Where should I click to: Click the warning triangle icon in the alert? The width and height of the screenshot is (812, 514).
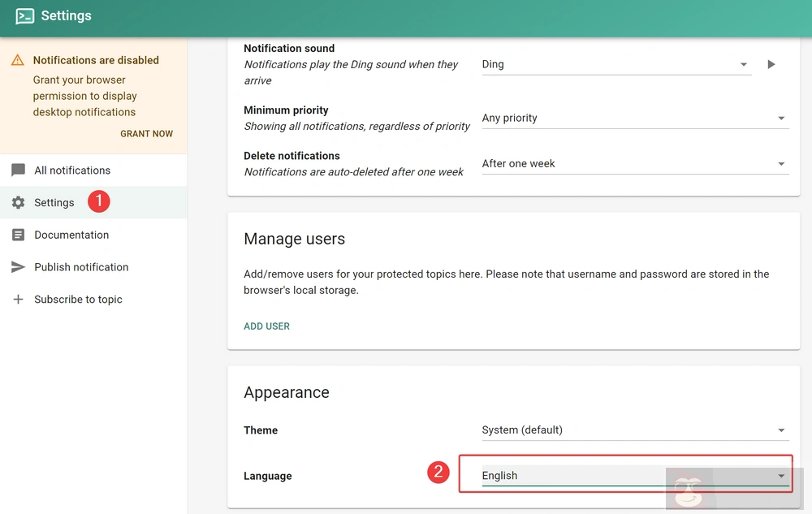pos(18,60)
